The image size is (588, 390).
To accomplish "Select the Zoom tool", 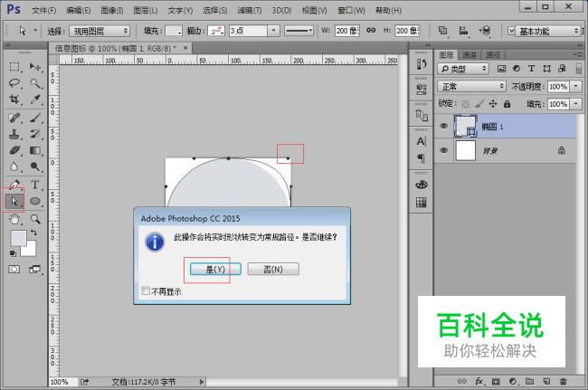I will click(x=35, y=219).
